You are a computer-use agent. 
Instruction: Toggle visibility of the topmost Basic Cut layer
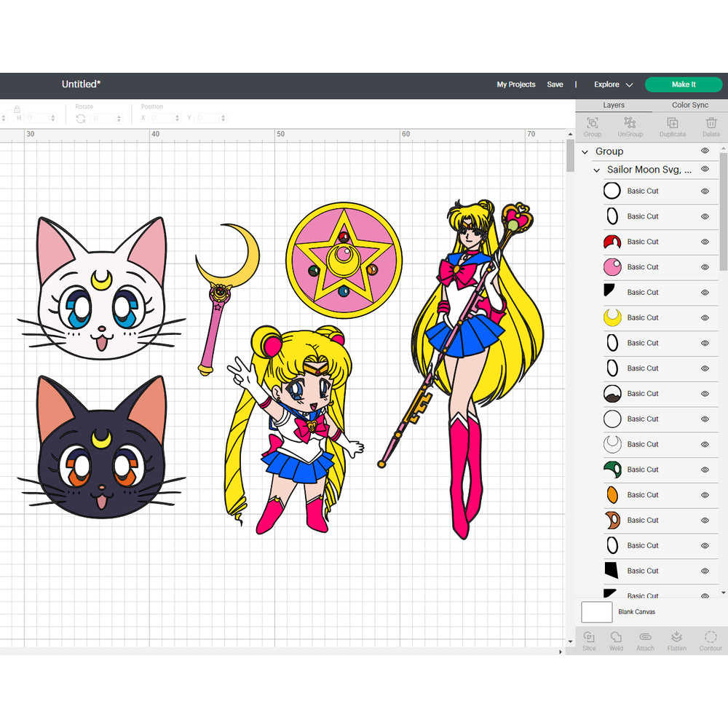coord(705,191)
